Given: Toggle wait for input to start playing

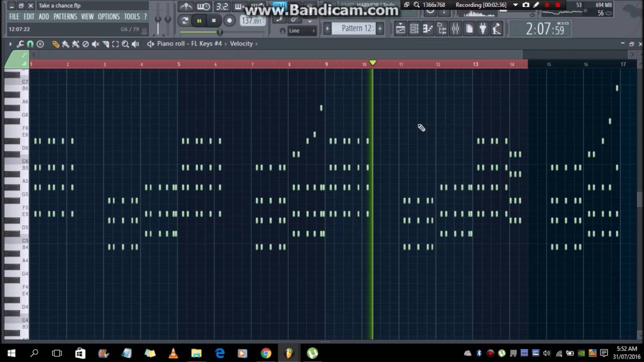Looking at the screenshot, I should click(x=203, y=7).
